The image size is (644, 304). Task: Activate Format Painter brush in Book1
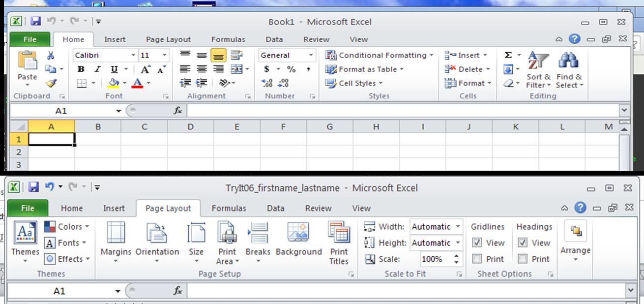(50, 84)
